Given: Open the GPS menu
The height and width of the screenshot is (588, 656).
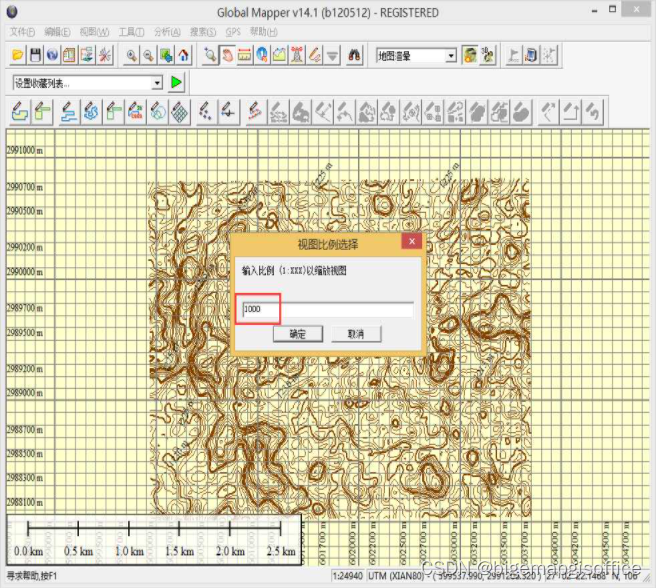Looking at the screenshot, I should click(x=233, y=32).
